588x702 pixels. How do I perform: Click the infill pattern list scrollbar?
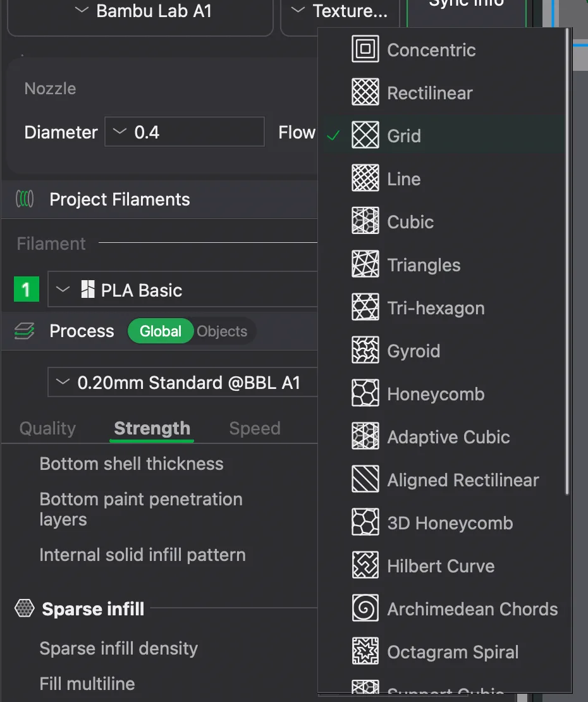567,261
